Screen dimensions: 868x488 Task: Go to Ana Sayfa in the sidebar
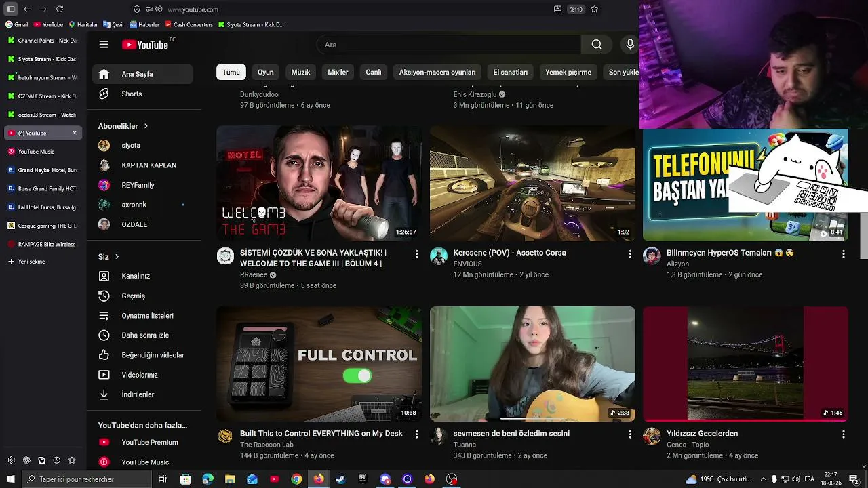point(142,74)
